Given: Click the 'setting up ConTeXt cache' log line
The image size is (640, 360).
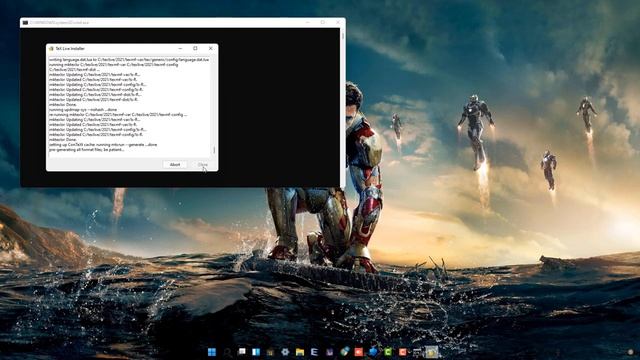Looking at the screenshot, I should (103, 144).
